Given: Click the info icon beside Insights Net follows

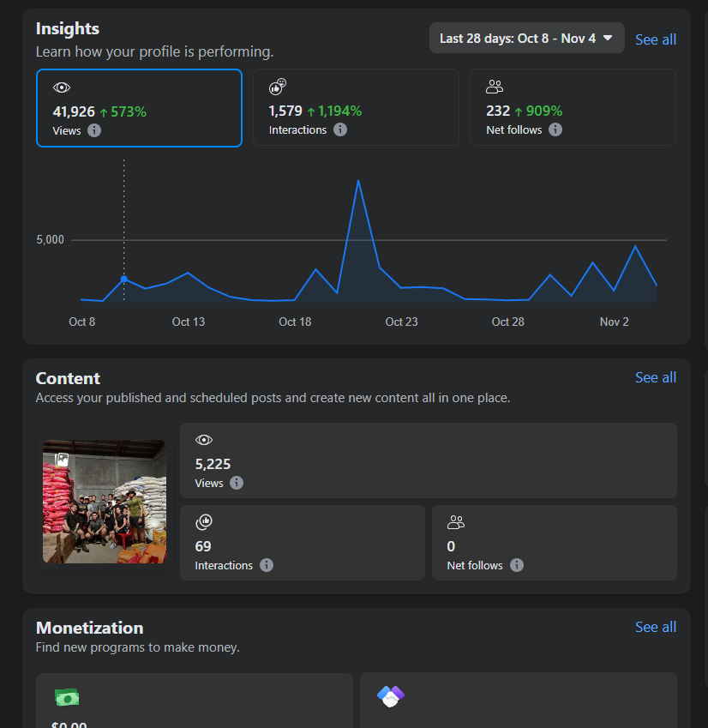Looking at the screenshot, I should click(555, 129).
